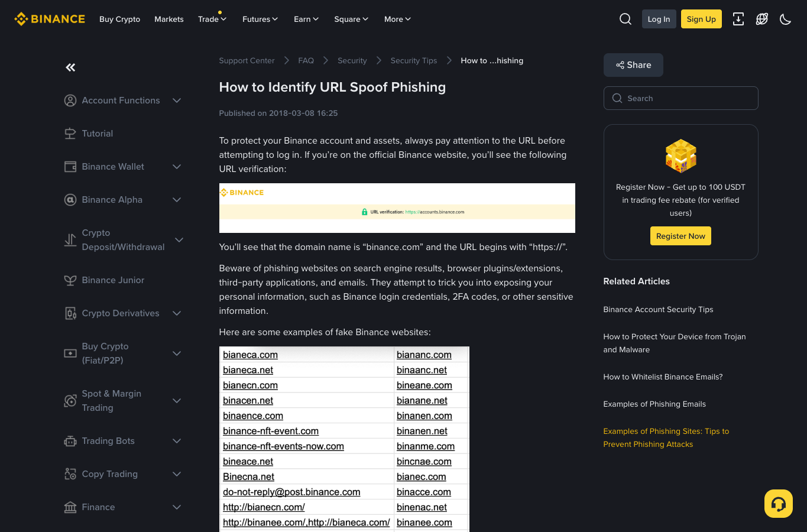This screenshot has width=807, height=532.
Task: Click the gift box rewards icon
Action: click(x=681, y=156)
